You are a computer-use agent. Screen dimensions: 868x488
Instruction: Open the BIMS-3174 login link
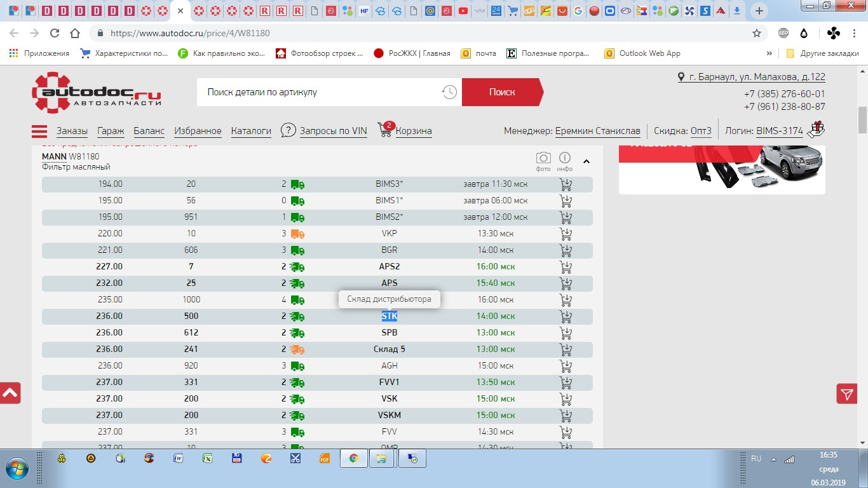pos(779,131)
